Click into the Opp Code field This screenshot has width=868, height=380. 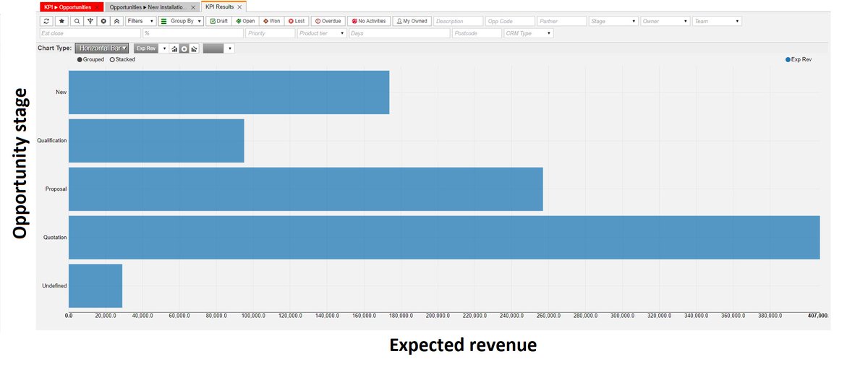511,21
